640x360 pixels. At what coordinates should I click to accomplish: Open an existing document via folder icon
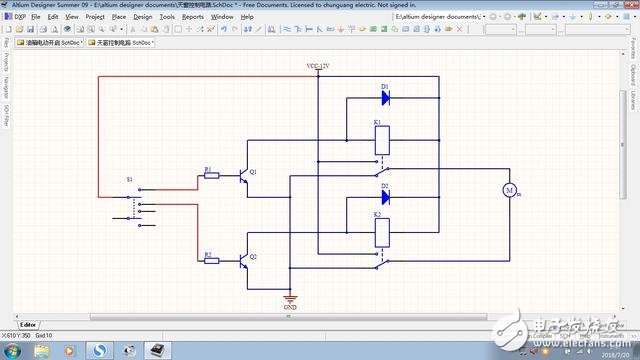pyautogui.click(x=19, y=29)
